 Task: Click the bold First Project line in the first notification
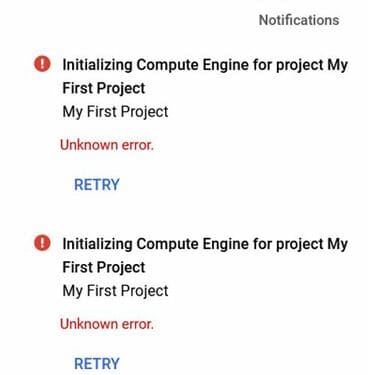tap(104, 88)
